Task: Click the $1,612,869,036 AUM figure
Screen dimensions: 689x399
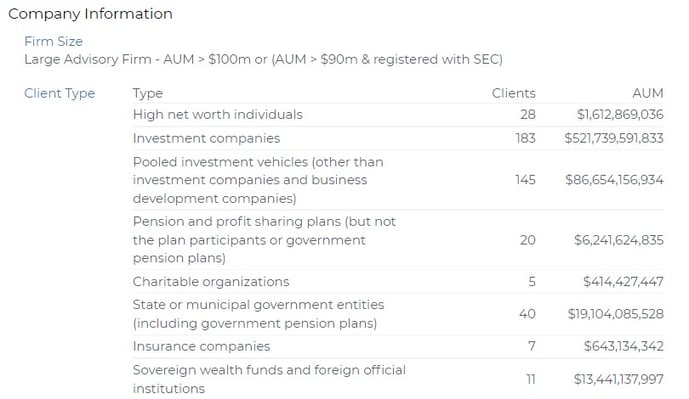Action: click(620, 115)
